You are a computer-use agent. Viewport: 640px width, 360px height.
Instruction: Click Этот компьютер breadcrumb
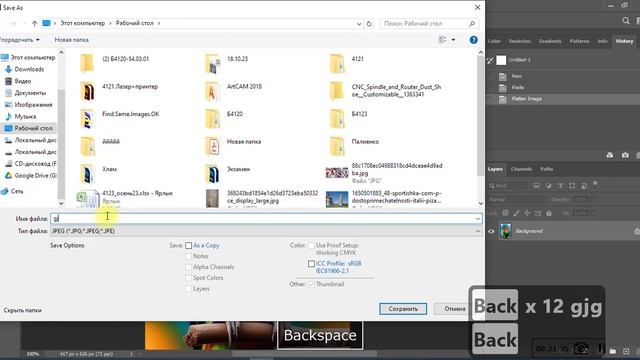tap(82, 23)
